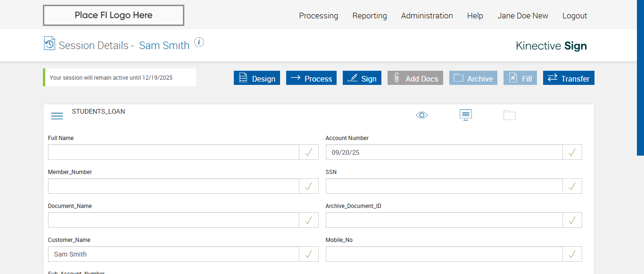Expand the Administration menu

click(427, 16)
